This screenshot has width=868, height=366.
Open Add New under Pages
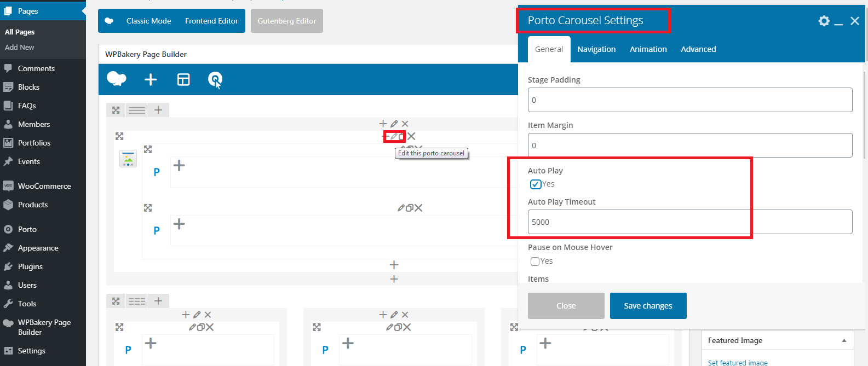(20, 48)
